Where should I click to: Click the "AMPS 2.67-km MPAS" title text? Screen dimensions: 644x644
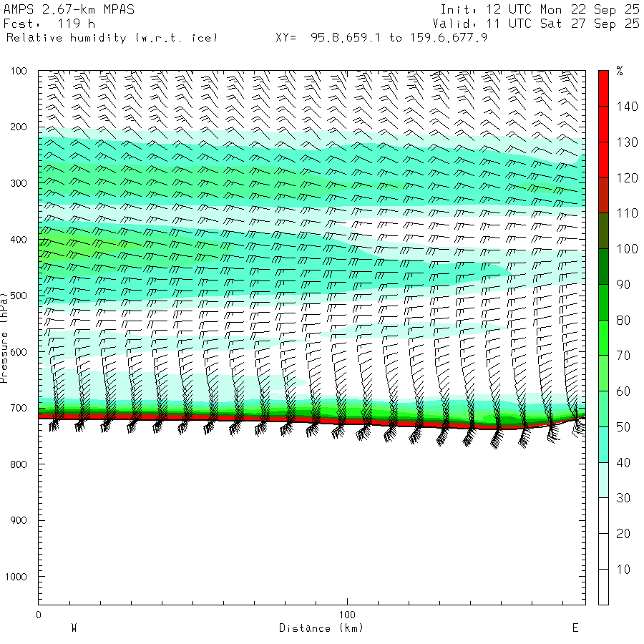[x=69, y=9]
